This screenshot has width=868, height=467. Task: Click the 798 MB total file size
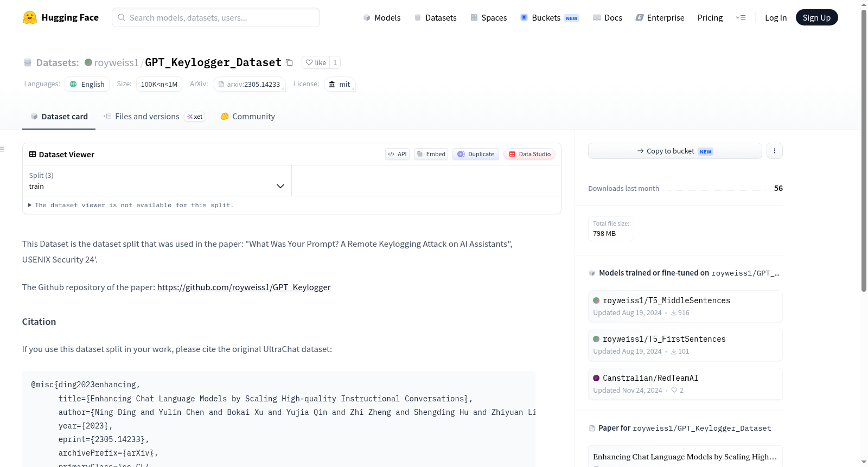[604, 234]
